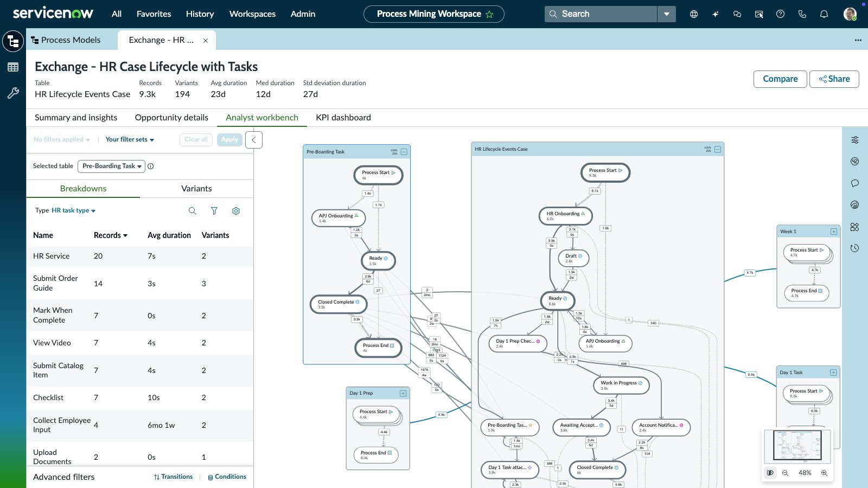This screenshot has width=868, height=488.
Task: Open the comments bubble icon in right sidebar
Action: [855, 183]
